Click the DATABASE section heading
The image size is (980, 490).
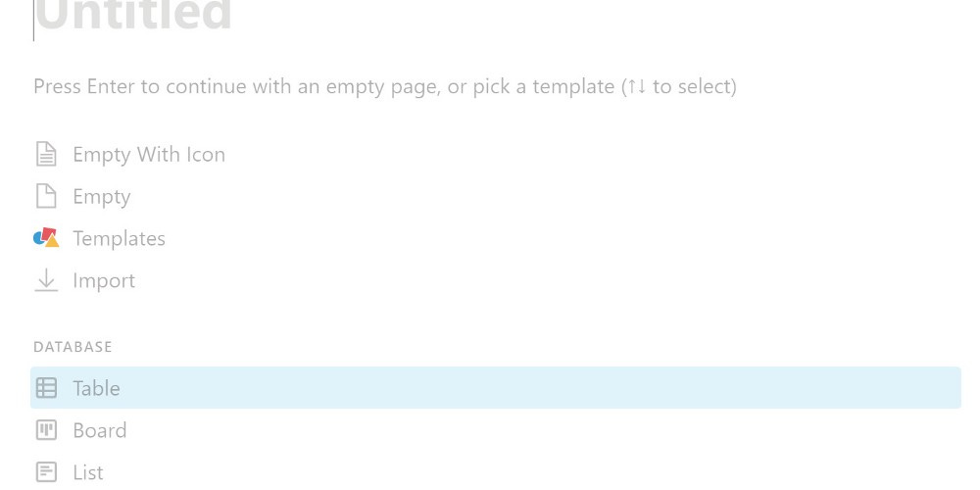(x=73, y=347)
